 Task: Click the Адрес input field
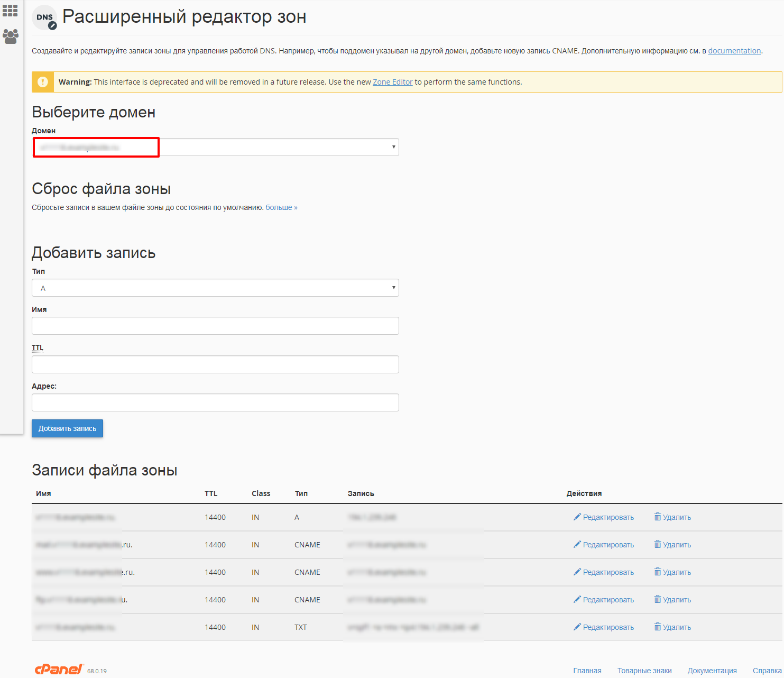pos(215,402)
